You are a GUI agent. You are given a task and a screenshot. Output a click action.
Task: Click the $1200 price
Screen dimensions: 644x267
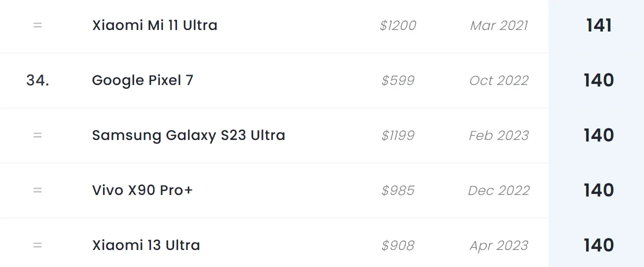398,25
